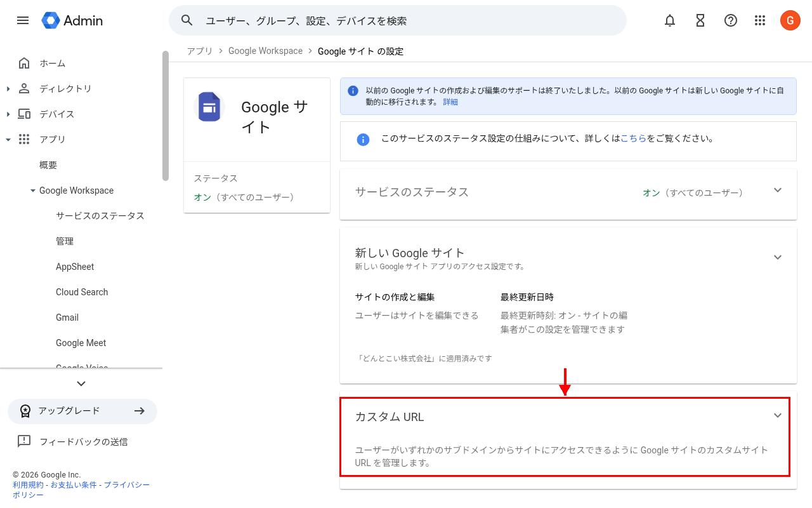Expand the カスタム URL section
This screenshot has height=508, width=812.
[x=778, y=415]
